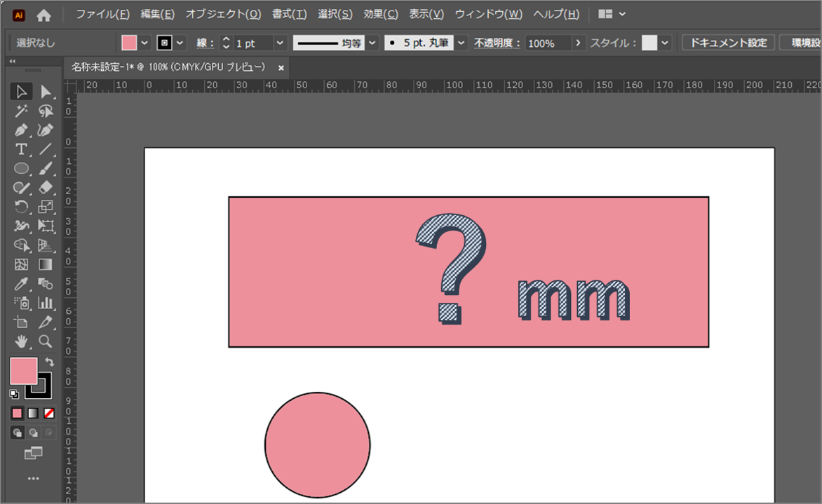Swap fill and stroke colors arrow
Image resolution: width=822 pixels, height=504 pixels.
48,362
